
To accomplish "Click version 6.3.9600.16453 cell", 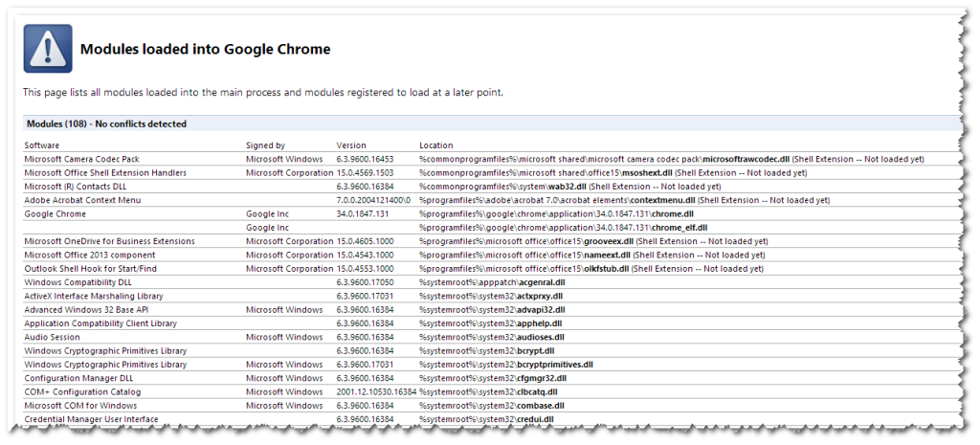I will point(365,159).
